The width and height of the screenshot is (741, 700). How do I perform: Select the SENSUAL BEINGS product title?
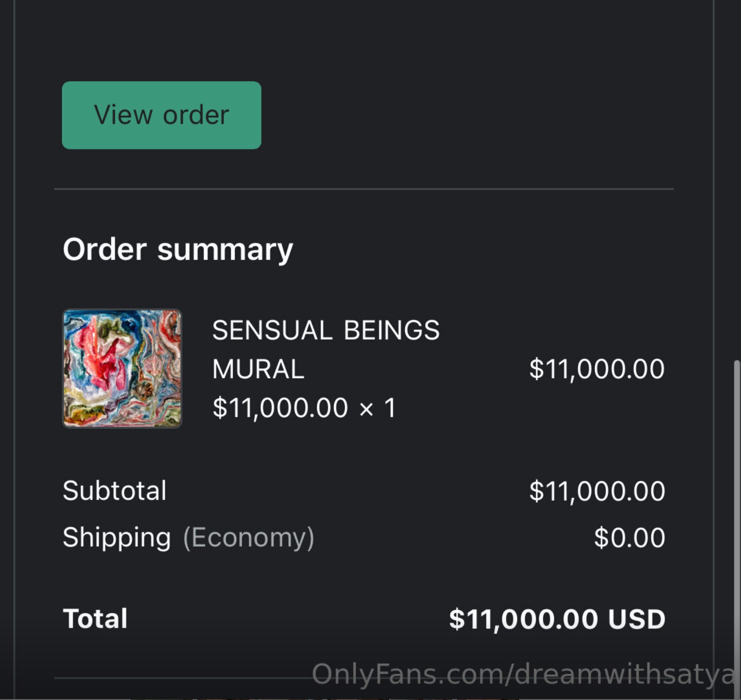pyautogui.click(x=326, y=330)
